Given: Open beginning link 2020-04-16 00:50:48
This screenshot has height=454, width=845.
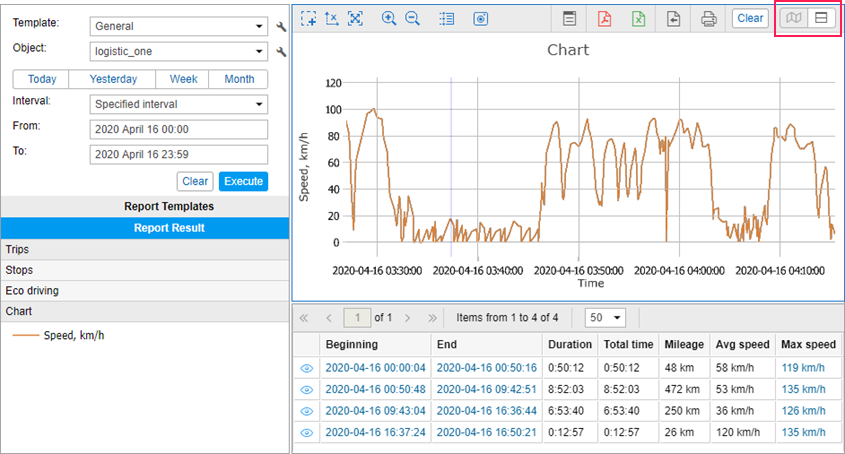Looking at the screenshot, I should 376,389.
